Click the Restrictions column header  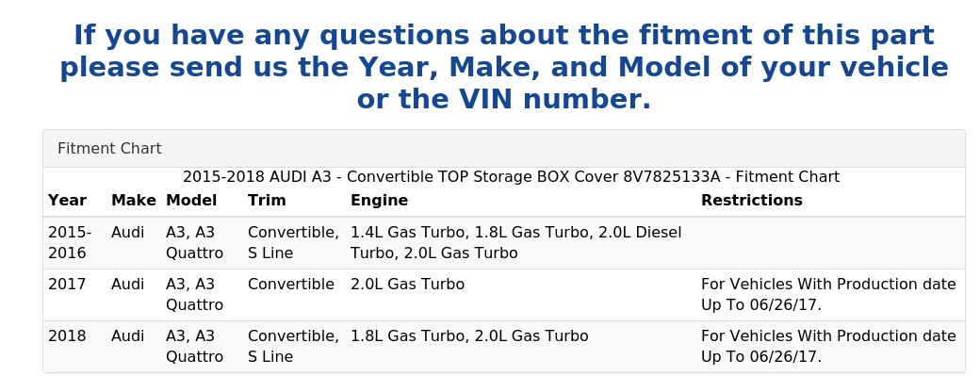[x=751, y=201]
